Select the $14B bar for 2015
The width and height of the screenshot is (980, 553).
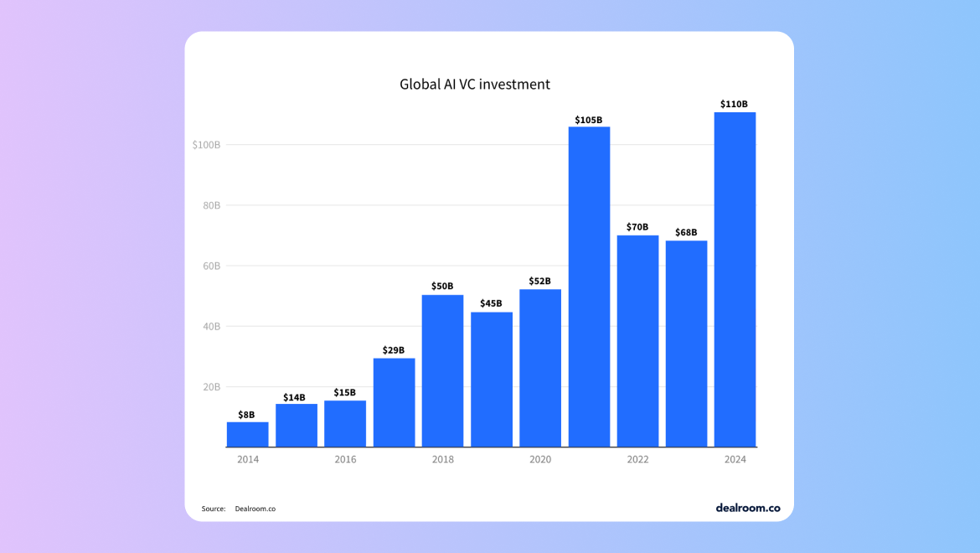tap(297, 426)
